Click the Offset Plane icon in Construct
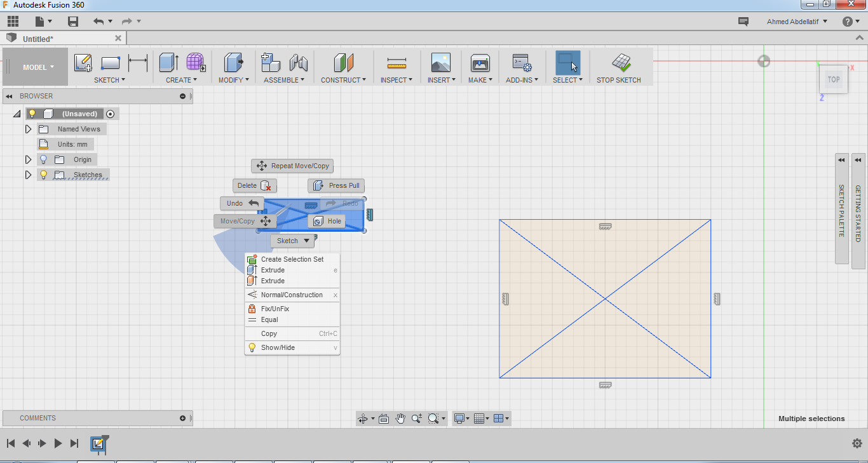Viewport: 868px width, 463px height. tap(343, 63)
